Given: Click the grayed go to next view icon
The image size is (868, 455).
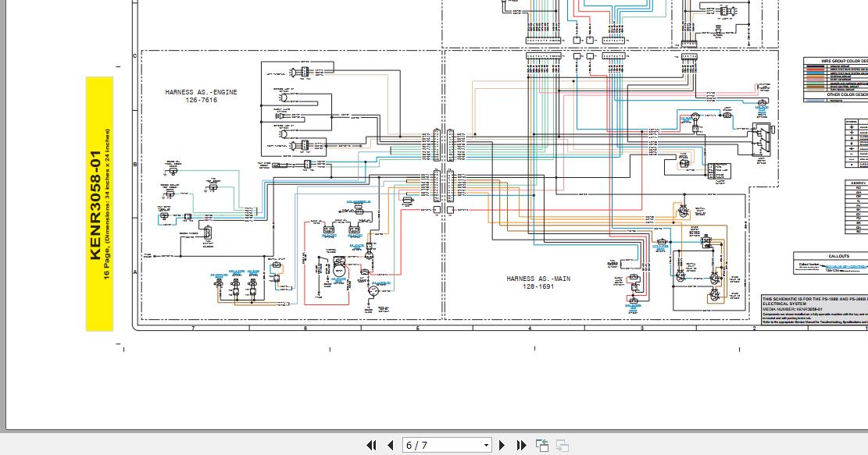Looking at the screenshot, I should coord(562,445).
